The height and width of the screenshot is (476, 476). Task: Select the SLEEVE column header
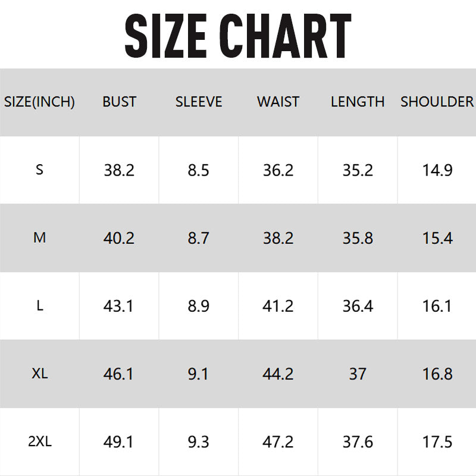(199, 102)
